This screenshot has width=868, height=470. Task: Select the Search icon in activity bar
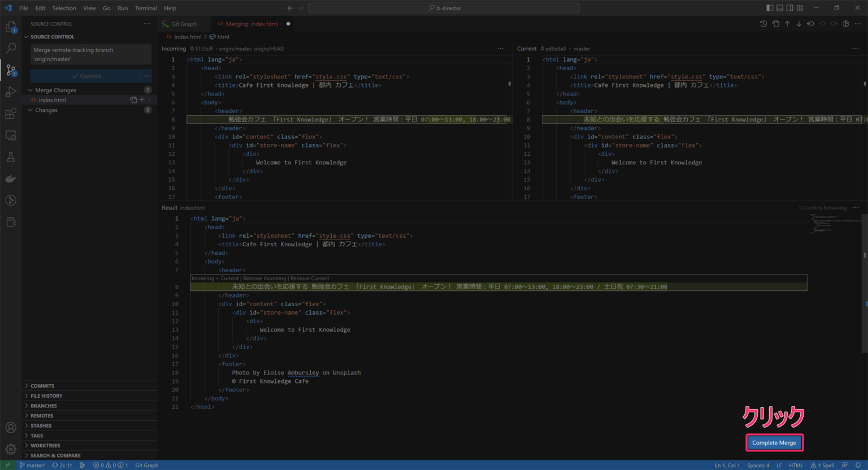(11, 48)
